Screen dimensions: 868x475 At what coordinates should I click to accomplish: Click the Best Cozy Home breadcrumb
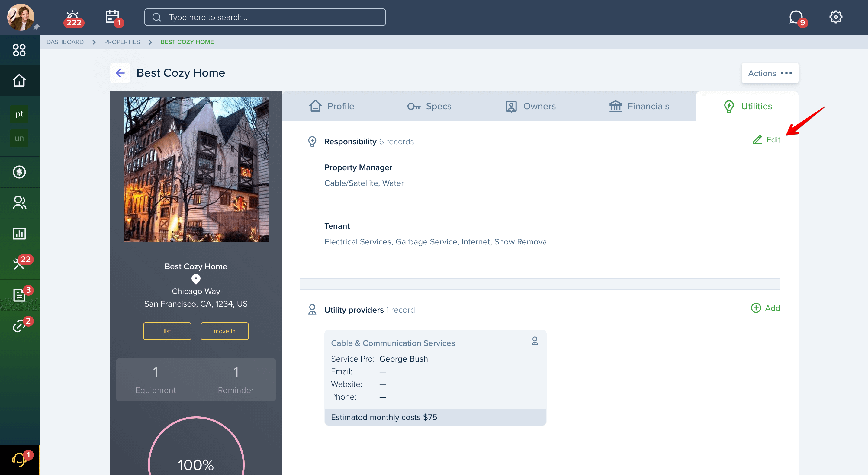pos(187,42)
